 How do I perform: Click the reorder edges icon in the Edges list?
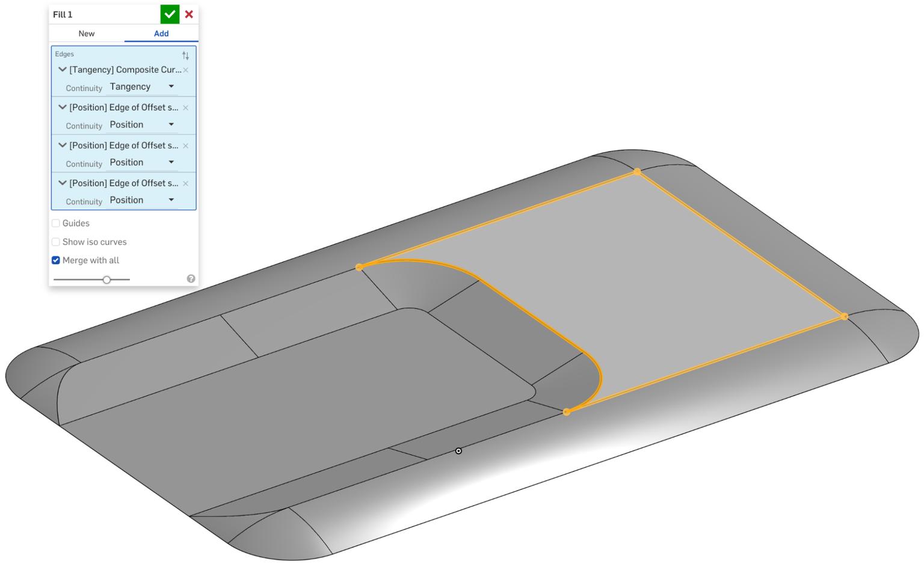185,55
